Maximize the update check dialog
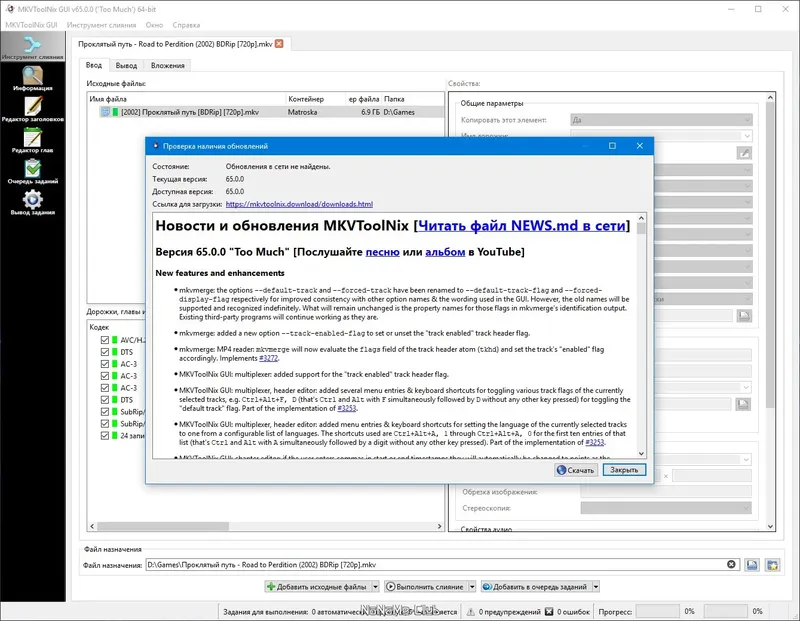The height and width of the screenshot is (621, 800). tap(612, 146)
